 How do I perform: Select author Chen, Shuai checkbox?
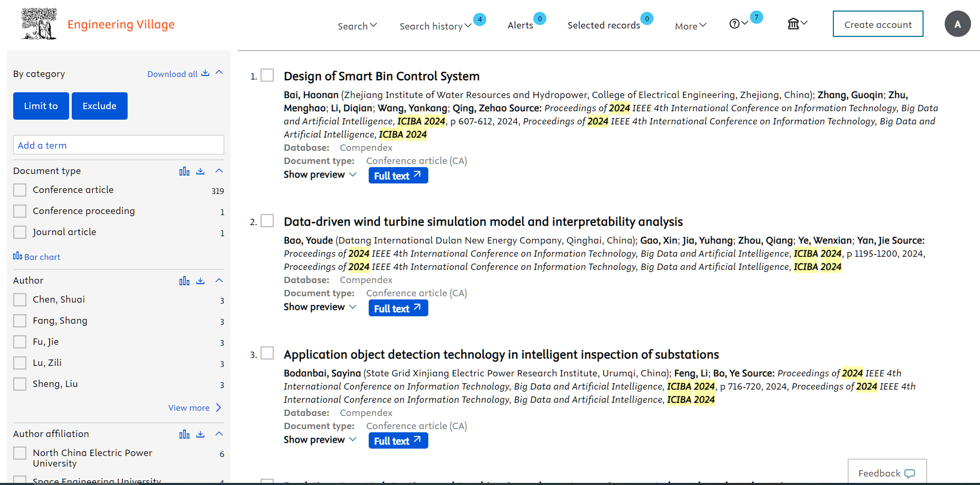pyautogui.click(x=20, y=299)
